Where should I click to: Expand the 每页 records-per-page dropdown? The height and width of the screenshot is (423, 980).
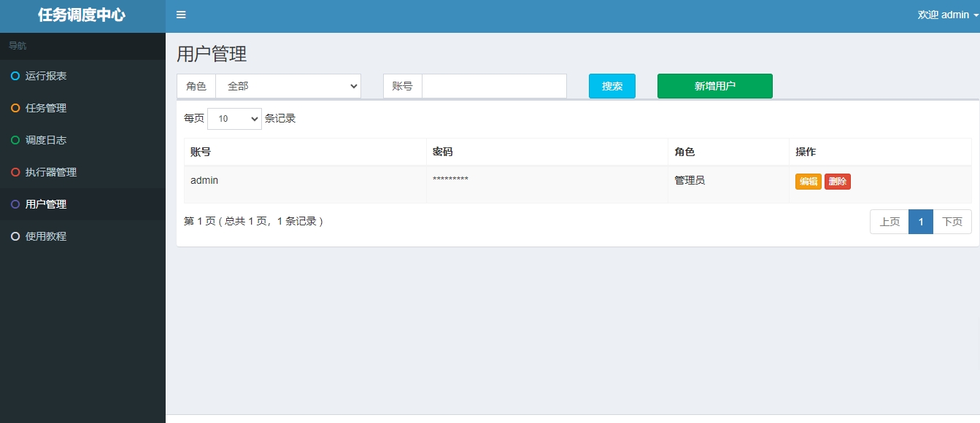(234, 119)
